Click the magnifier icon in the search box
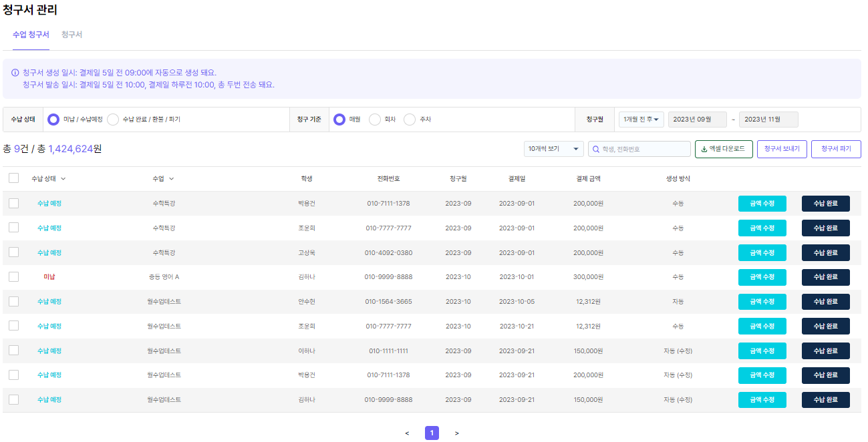The height and width of the screenshot is (442, 868). [595, 149]
